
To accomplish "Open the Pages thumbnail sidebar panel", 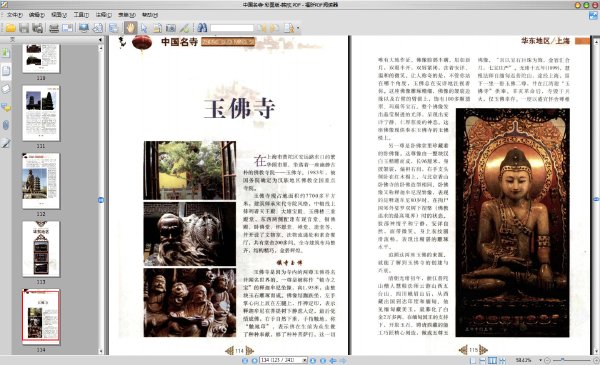I will (6, 71).
